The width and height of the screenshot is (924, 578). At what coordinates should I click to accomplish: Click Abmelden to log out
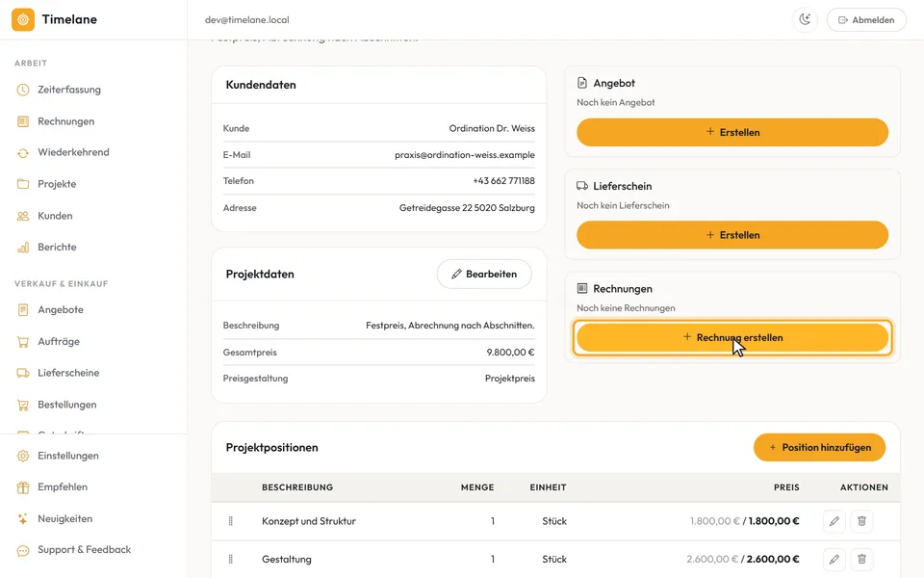[x=866, y=19]
